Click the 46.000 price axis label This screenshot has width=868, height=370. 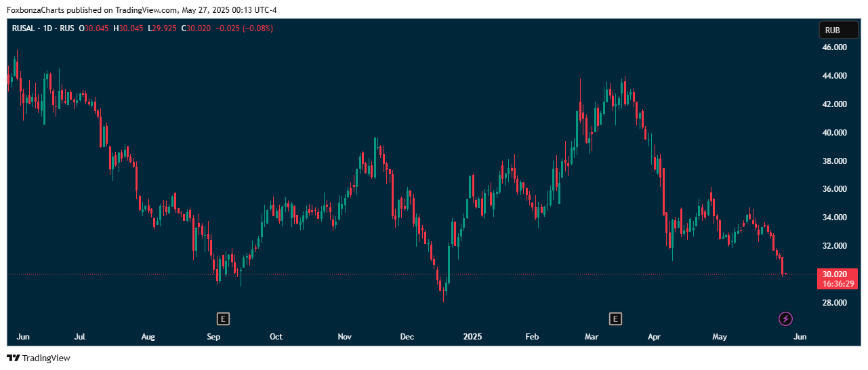click(x=835, y=47)
